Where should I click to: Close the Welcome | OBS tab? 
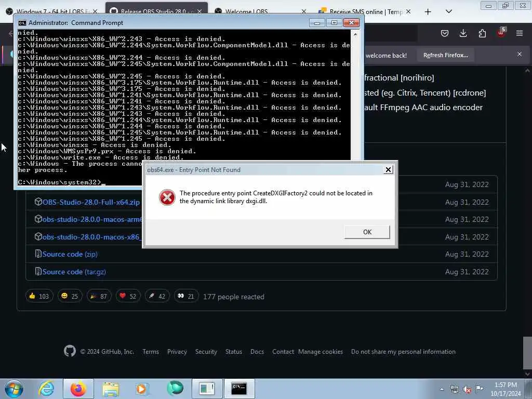pos(303,11)
